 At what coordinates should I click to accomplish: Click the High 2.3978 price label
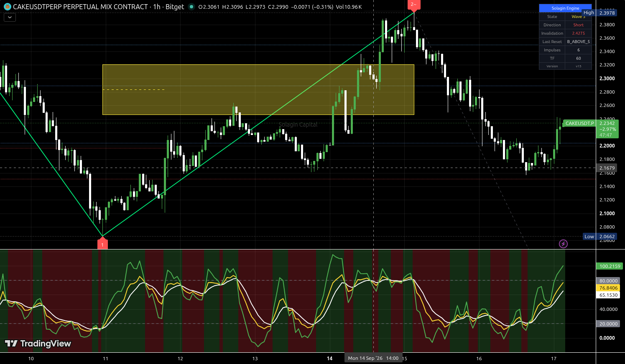click(599, 13)
